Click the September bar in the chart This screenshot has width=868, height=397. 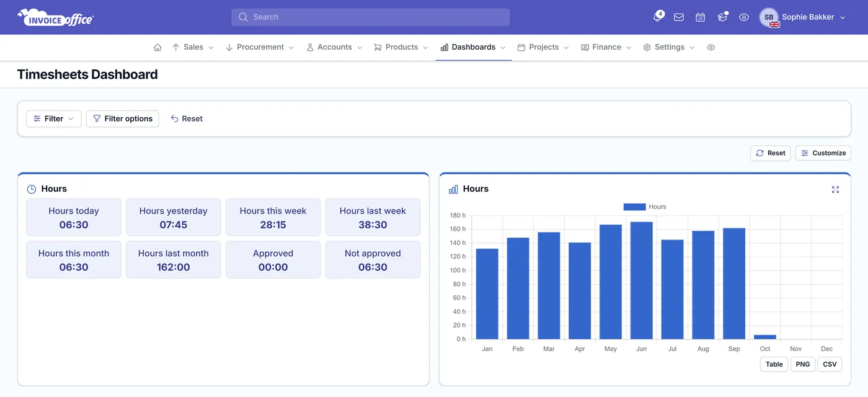(734, 283)
